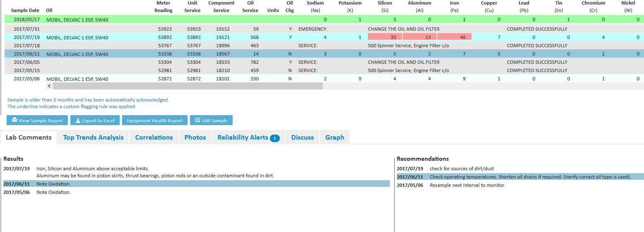Show the Photos tab
This screenshot has height=232, width=644.
pos(195,138)
